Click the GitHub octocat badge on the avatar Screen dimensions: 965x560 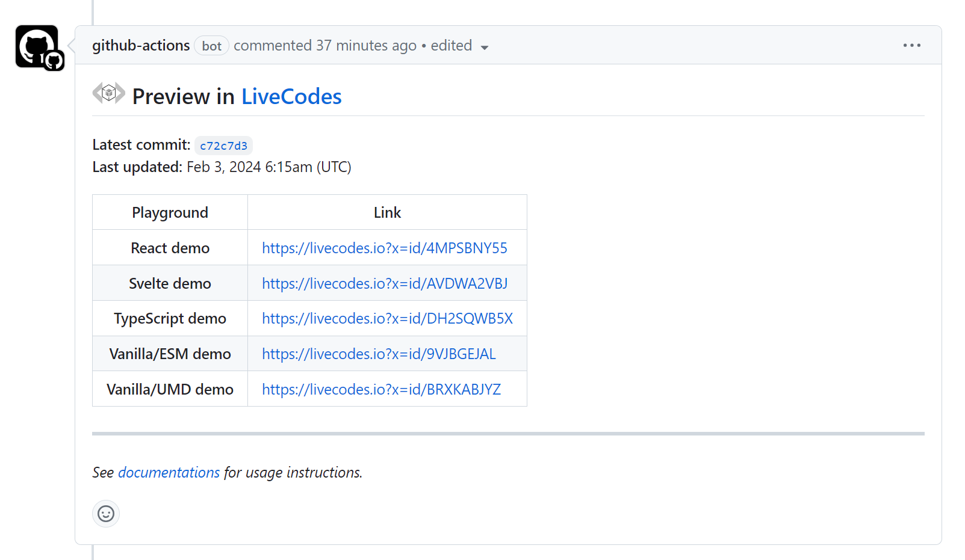tap(54, 60)
